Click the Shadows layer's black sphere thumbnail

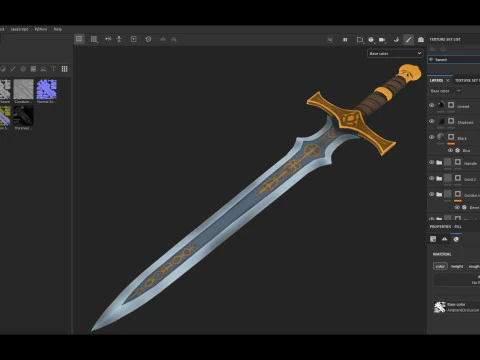point(441,121)
